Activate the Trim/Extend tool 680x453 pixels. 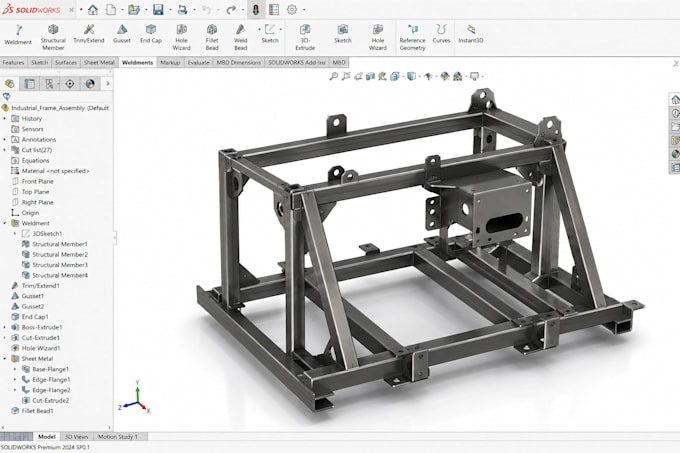coord(89,34)
